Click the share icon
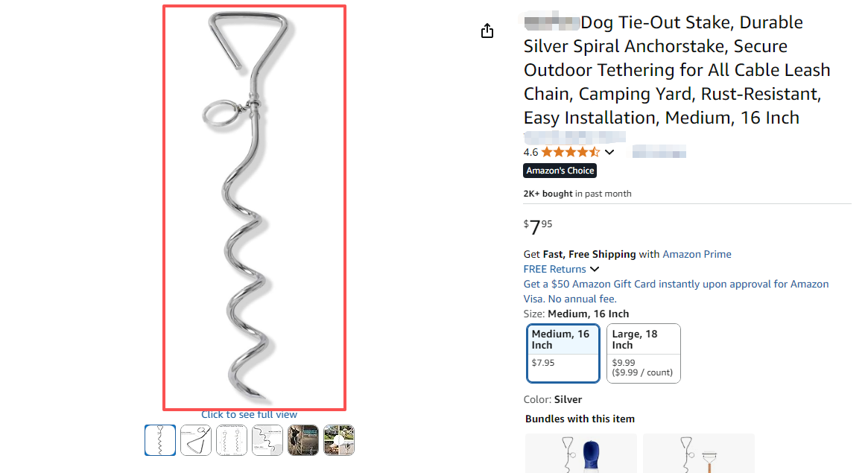 point(487,31)
